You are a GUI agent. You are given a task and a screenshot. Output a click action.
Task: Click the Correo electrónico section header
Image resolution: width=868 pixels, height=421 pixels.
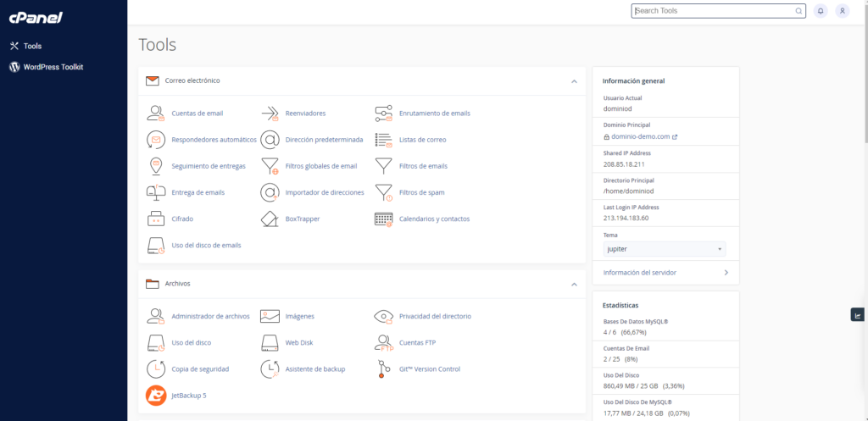(x=362, y=80)
